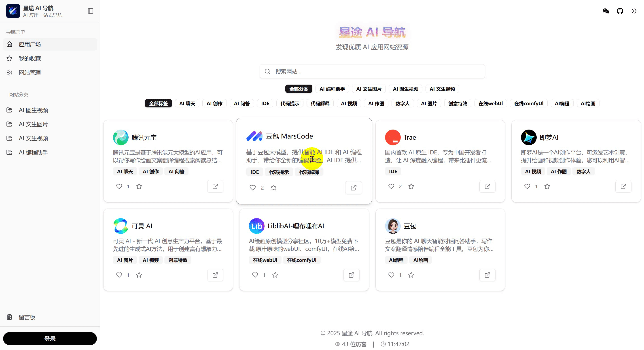Screen dimensions: 644x350
Task: Open 网站管理 in navigation menu
Action: click(x=50, y=73)
